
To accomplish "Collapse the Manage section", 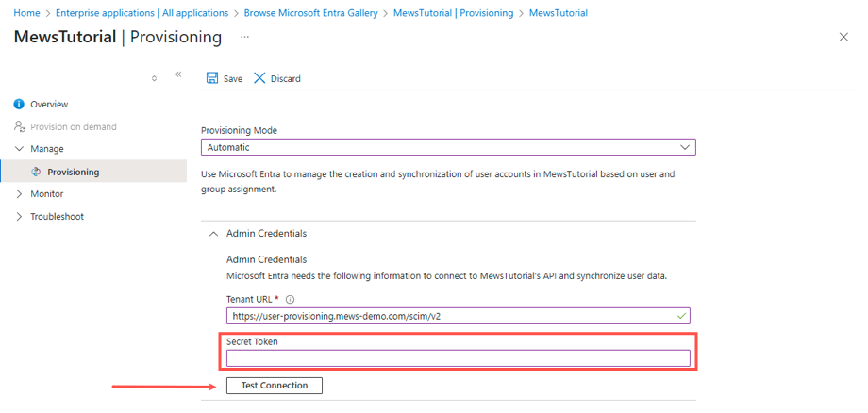I will (x=20, y=149).
